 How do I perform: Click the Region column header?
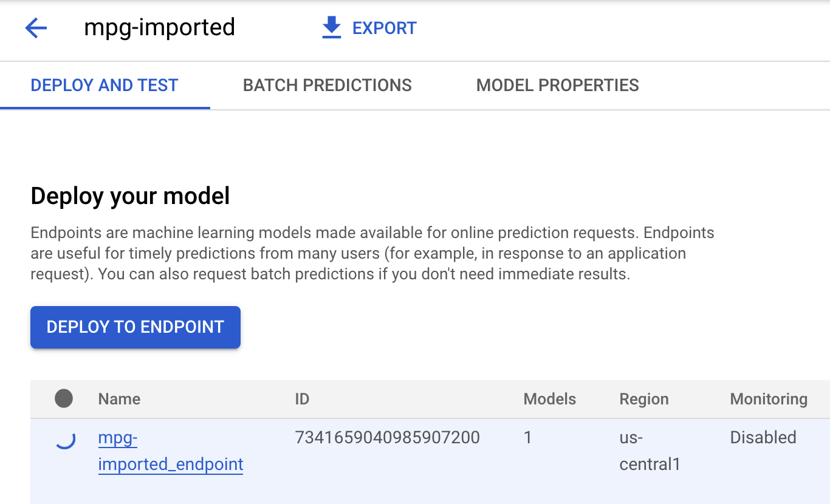tap(643, 399)
